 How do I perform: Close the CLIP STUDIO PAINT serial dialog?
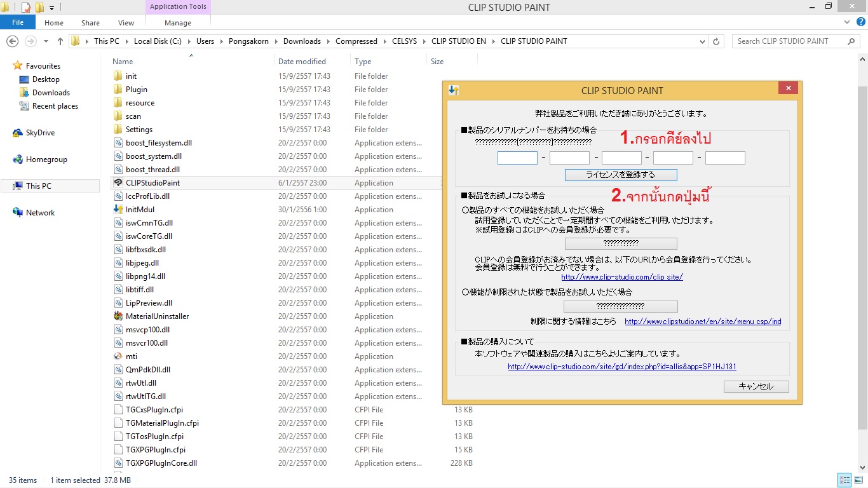(788, 89)
